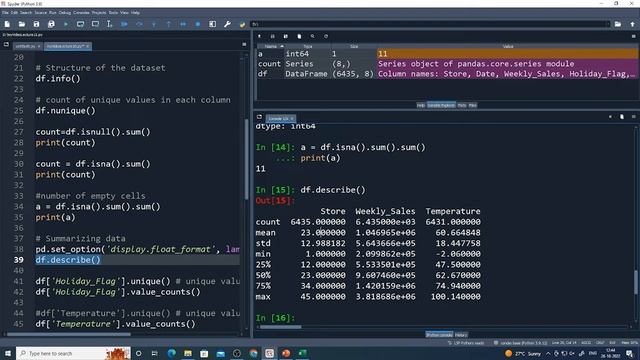Browse console tabs with the tab list icon
The image size is (640, 360).
coord(259,117)
